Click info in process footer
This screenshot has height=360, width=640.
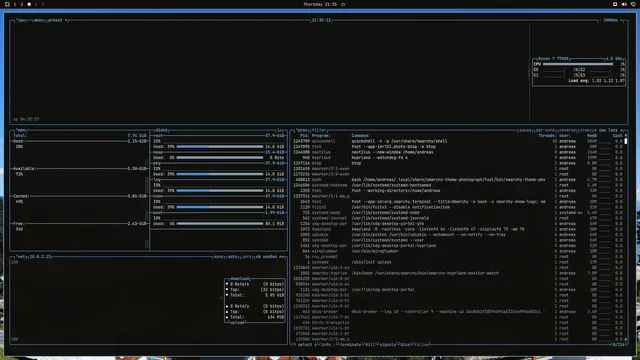point(326,344)
